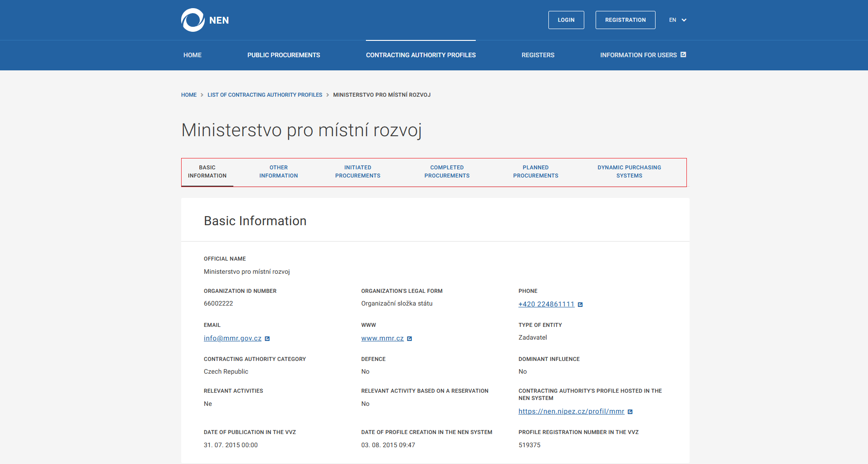The height and width of the screenshot is (464, 868).
Task: Click the NEN logo icon
Action: pos(193,20)
